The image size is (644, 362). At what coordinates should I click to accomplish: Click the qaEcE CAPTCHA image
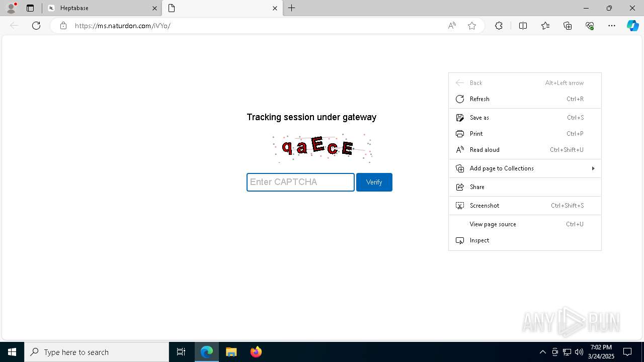[x=322, y=148]
